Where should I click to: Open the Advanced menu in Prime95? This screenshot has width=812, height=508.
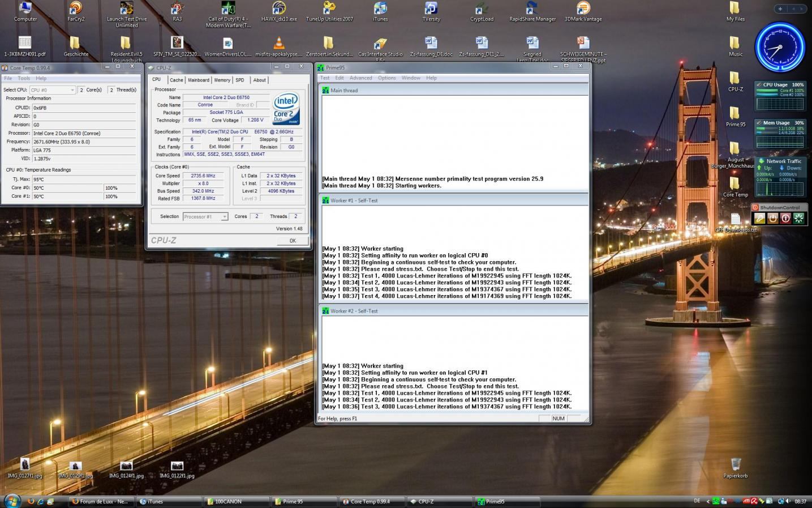coord(360,78)
